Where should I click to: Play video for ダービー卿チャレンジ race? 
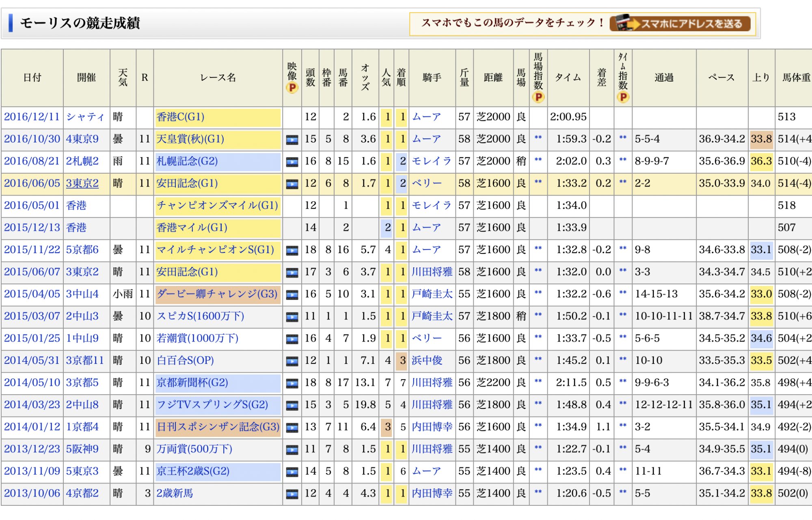[x=292, y=295]
